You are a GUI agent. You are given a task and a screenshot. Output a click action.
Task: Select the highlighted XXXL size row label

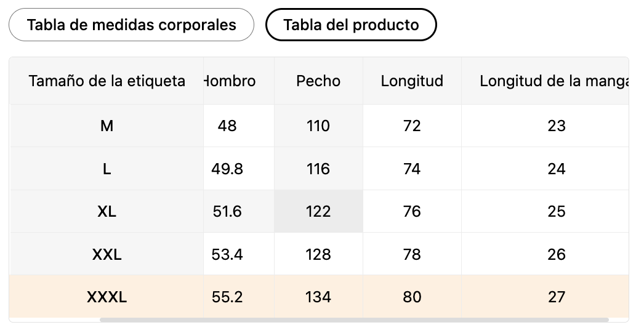click(107, 297)
